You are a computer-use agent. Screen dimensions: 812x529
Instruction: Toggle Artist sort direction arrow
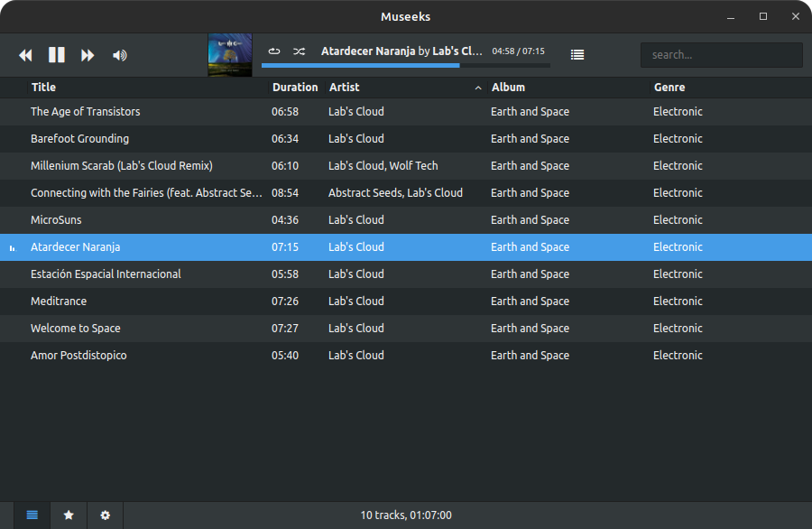point(477,88)
